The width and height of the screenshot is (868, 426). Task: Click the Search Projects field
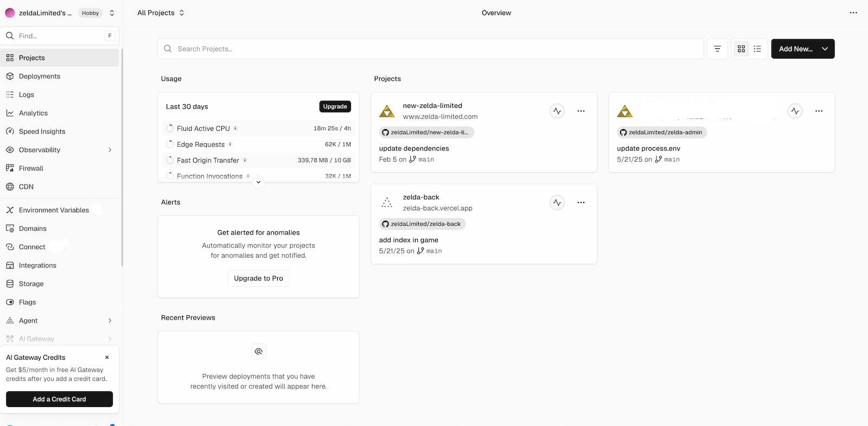431,49
